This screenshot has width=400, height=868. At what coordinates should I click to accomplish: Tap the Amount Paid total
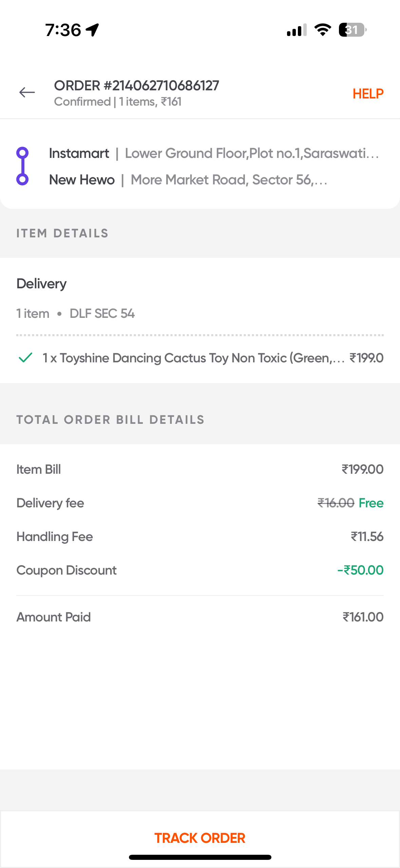[363, 617]
